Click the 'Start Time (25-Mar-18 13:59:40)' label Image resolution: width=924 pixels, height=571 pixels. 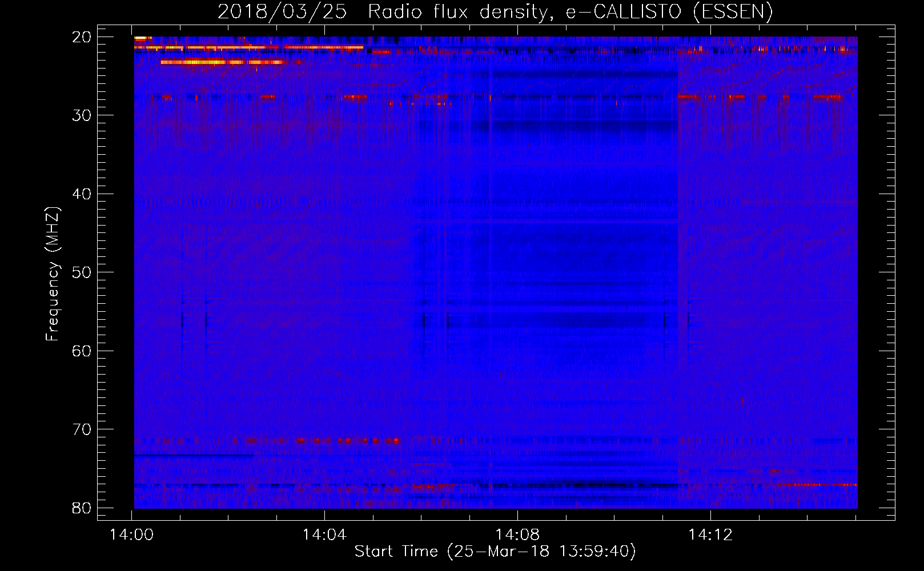pos(495,552)
